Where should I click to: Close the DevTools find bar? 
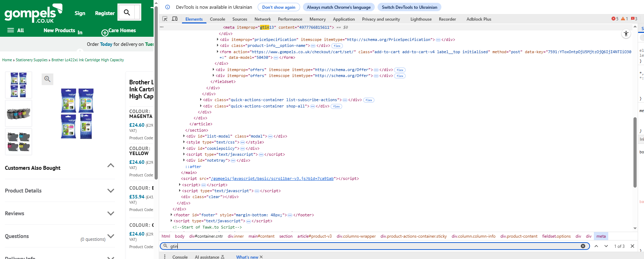click(632, 246)
